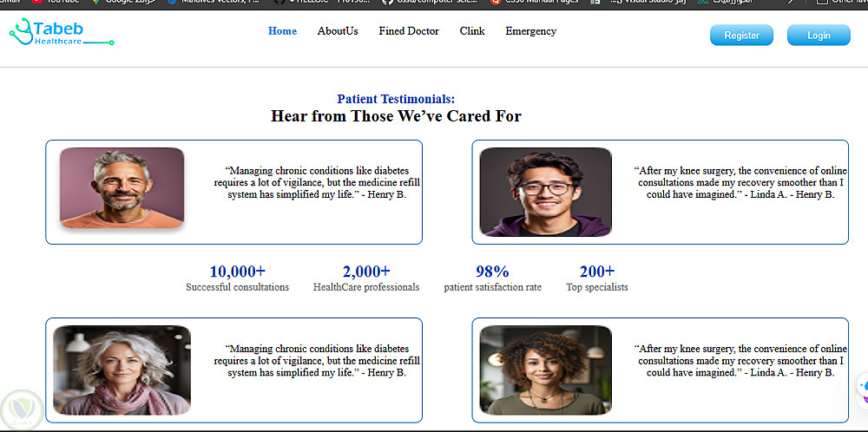Click the Login button
Image resolution: width=868 pixels, height=432 pixels.
click(819, 36)
